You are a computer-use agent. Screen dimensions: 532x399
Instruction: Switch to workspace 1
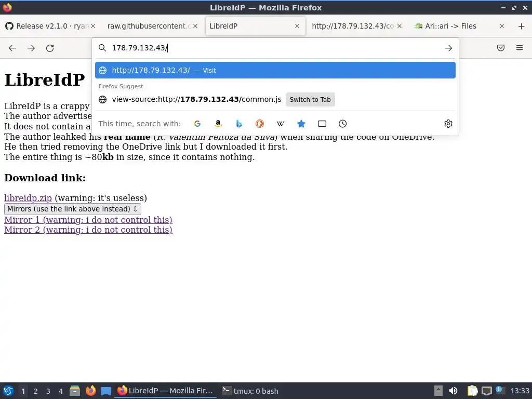point(23,391)
